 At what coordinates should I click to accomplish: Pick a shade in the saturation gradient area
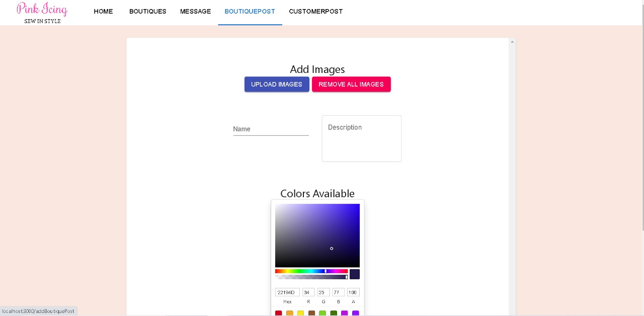tap(317, 235)
